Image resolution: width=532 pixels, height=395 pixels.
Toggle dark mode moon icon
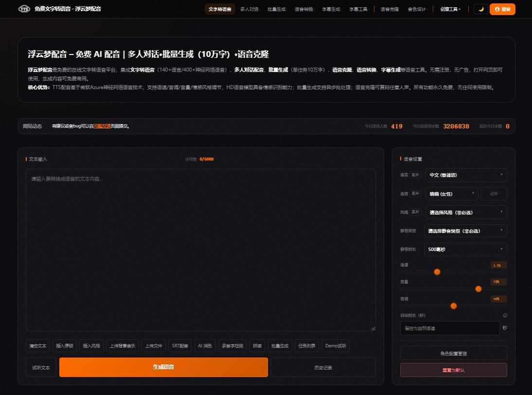pos(481,9)
